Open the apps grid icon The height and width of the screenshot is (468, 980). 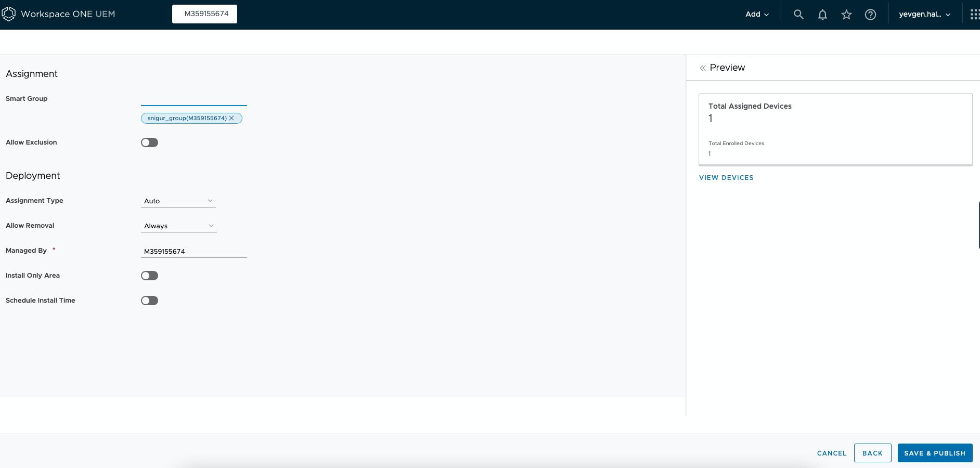[x=974, y=15]
